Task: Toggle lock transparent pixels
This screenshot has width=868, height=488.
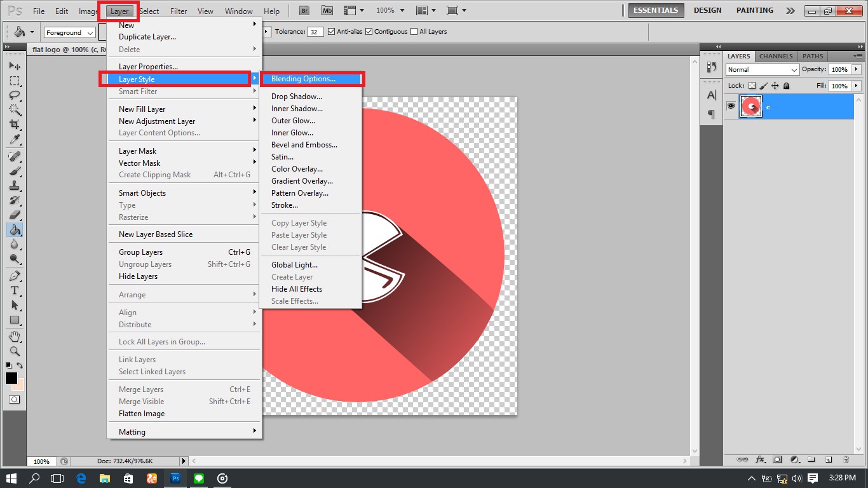Action: click(752, 86)
